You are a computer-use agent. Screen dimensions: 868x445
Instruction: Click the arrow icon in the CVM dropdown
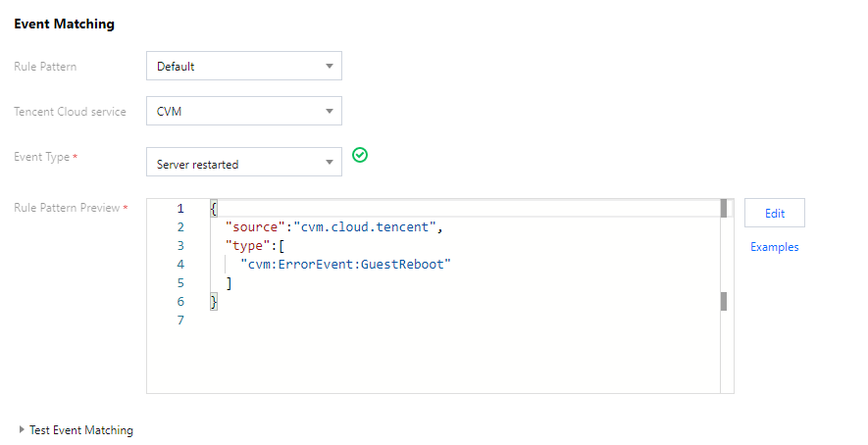click(329, 111)
